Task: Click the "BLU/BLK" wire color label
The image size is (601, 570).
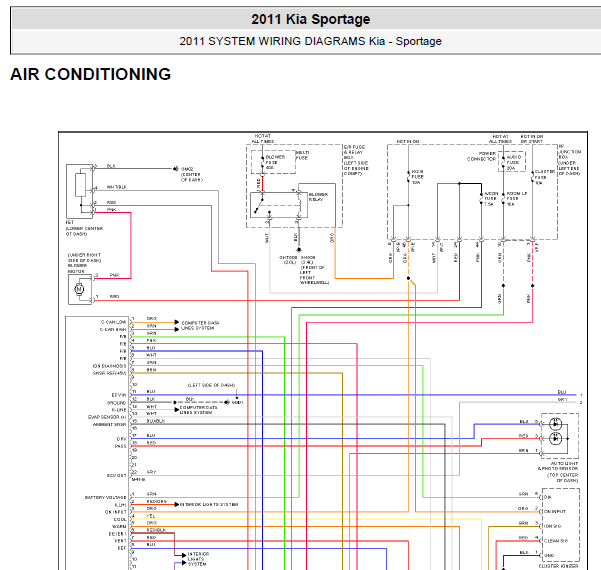Action: [x=156, y=421]
